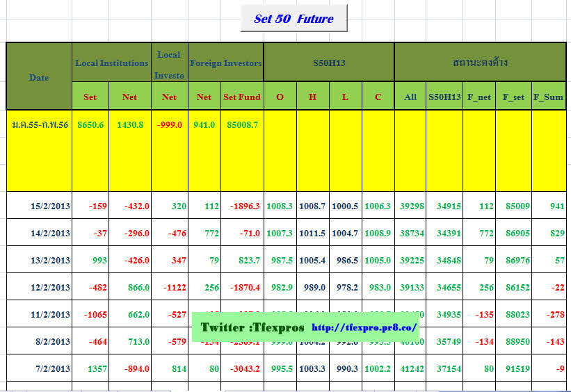Click the closing price cell 1008.9
The width and height of the screenshot is (571, 392).
point(378,234)
